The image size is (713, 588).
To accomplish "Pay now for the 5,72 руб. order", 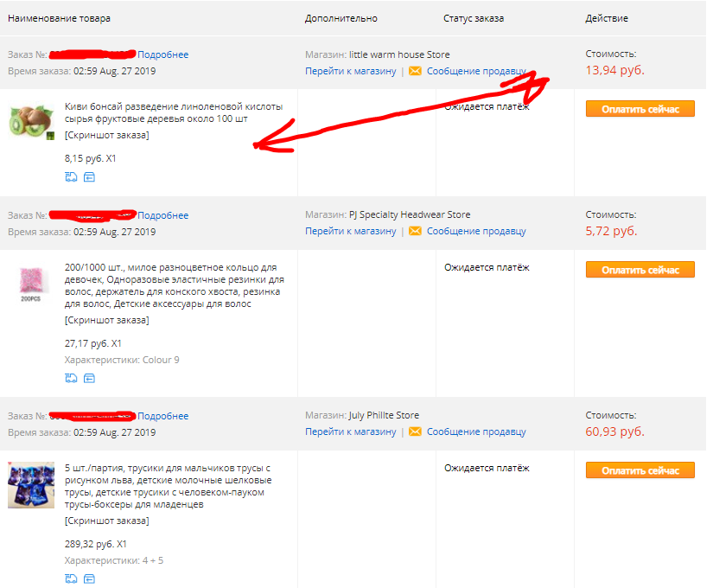I will click(x=640, y=270).
